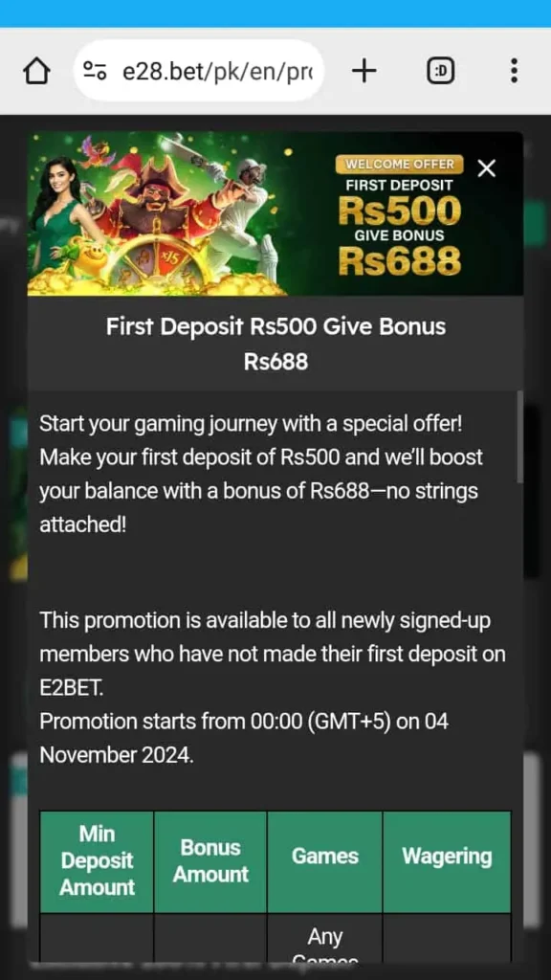
Task: Click the WELCOME OFFER gold badge
Action: click(399, 165)
